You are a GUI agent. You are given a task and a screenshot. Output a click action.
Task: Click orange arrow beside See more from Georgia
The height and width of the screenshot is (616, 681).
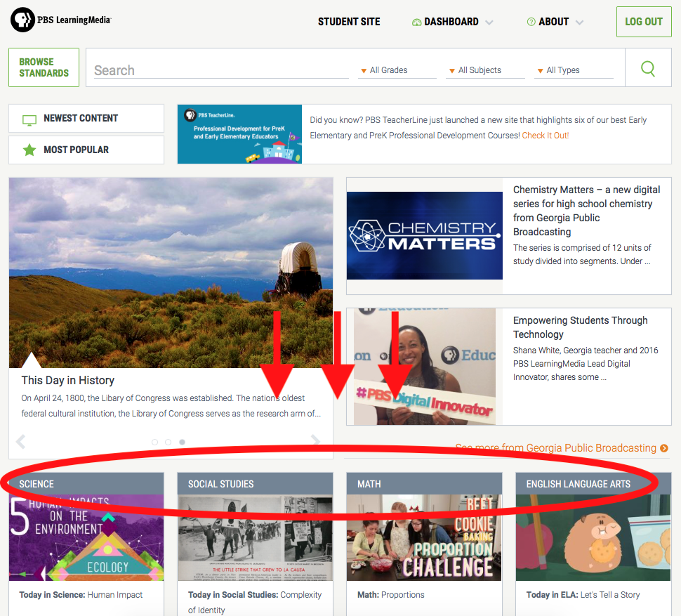click(664, 448)
